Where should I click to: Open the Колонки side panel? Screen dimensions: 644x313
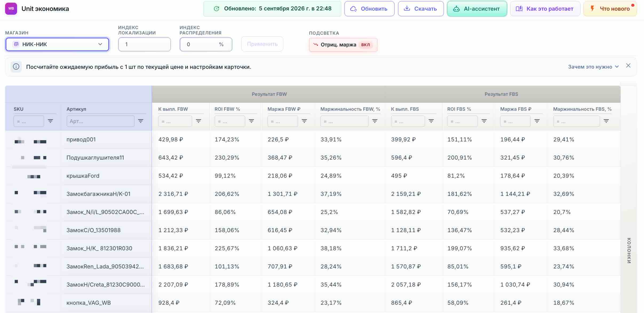pos(629,250)
